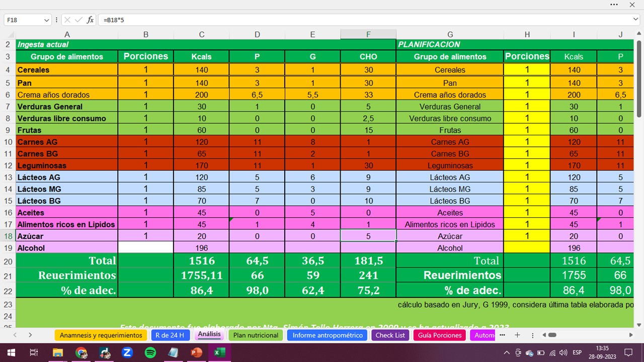Open the Name Box dropdown
644x362 pixels.
coord(45,19)
